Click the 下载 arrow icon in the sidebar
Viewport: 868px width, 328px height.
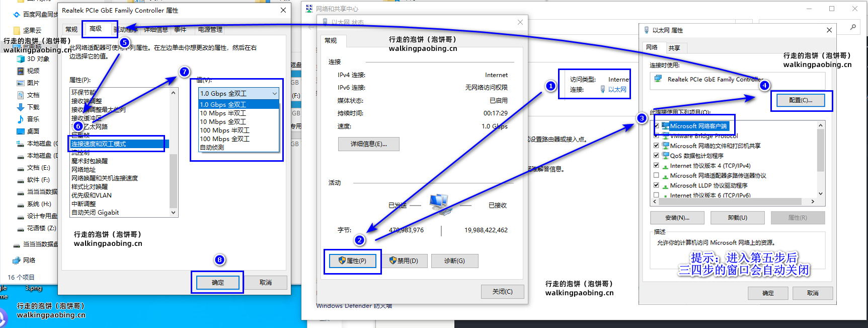[x=21, y=107]
